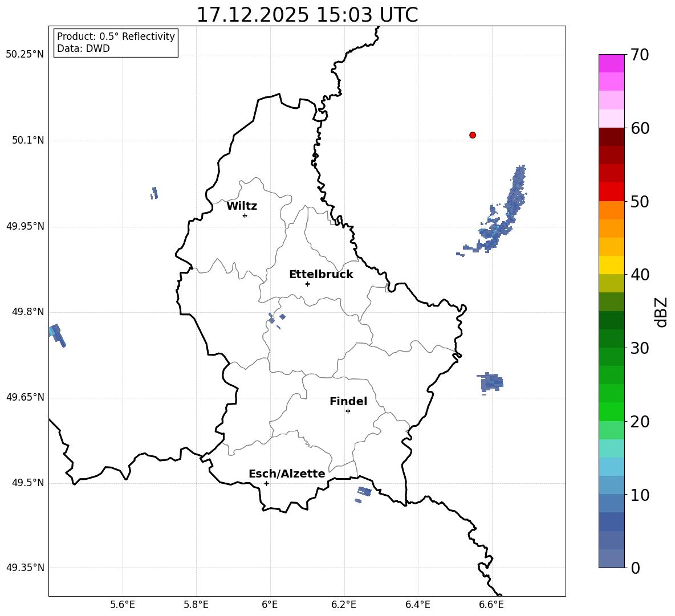Click the 20 value on the colorbar
Screen dimensions: 675x616
coord(640,422)
